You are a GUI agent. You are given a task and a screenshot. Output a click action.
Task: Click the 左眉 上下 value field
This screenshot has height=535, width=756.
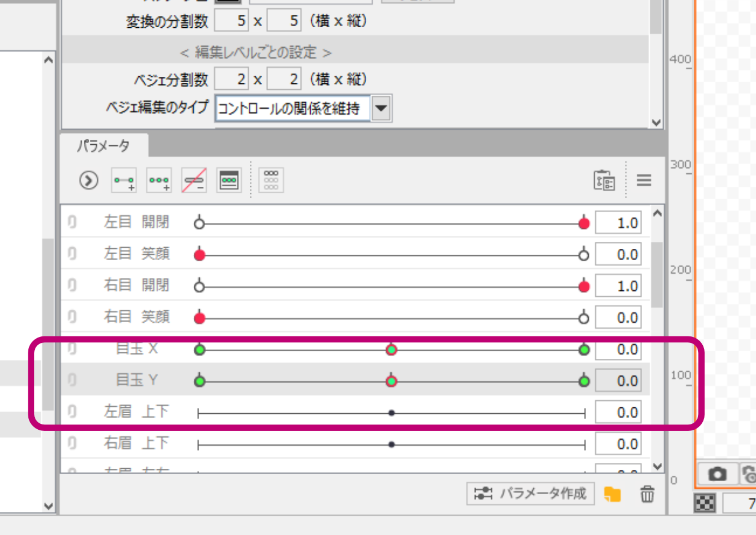pyautogui.click(x=618, y=412)
